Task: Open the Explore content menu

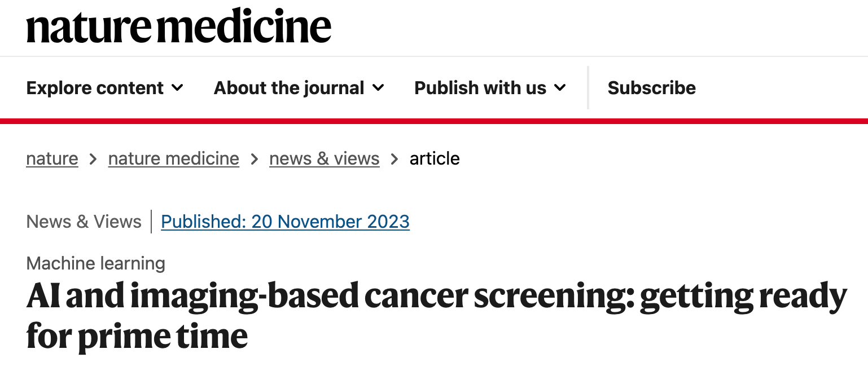Action: coord(95,88)
